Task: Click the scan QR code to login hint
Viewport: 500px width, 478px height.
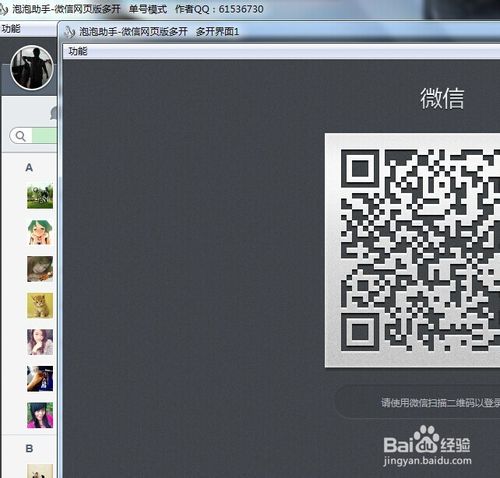Action: pos(440,403)
